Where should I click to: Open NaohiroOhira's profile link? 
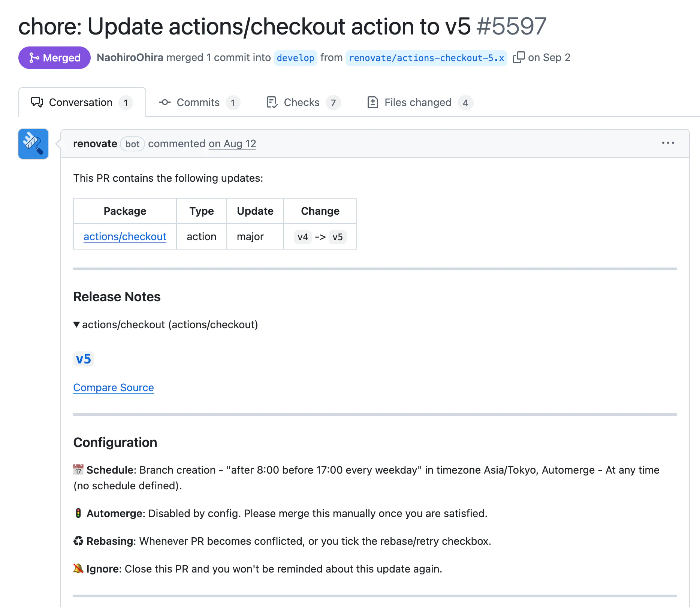[x=130, y=57]
